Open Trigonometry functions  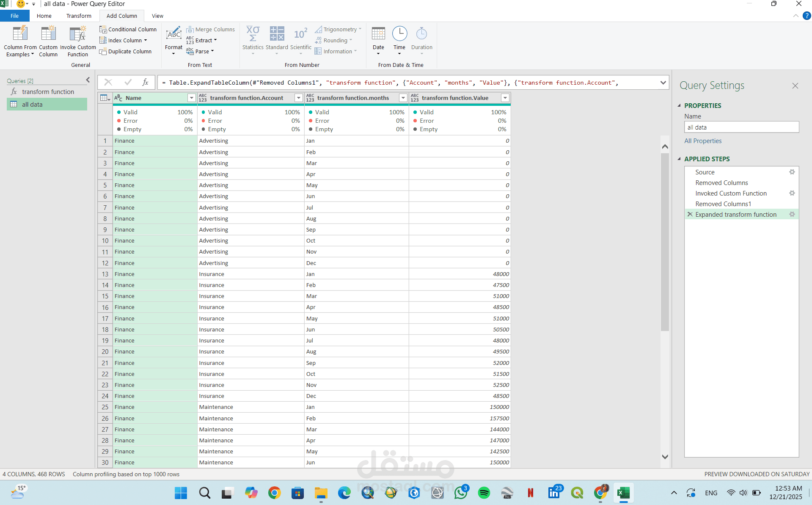(x=338, y=29)
